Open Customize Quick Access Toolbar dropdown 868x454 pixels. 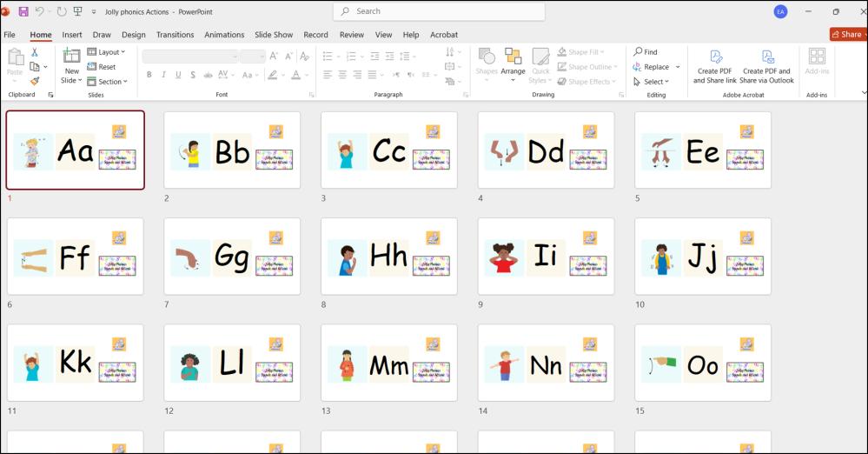(x=94, y=11)
